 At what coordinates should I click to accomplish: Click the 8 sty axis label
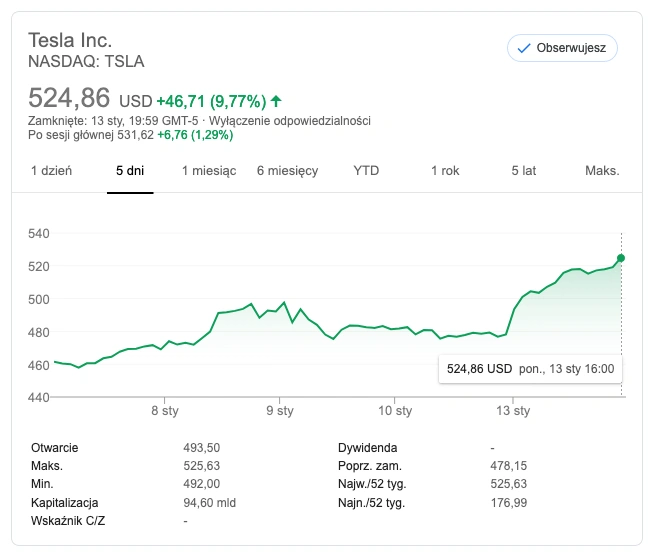coord(165,410)
